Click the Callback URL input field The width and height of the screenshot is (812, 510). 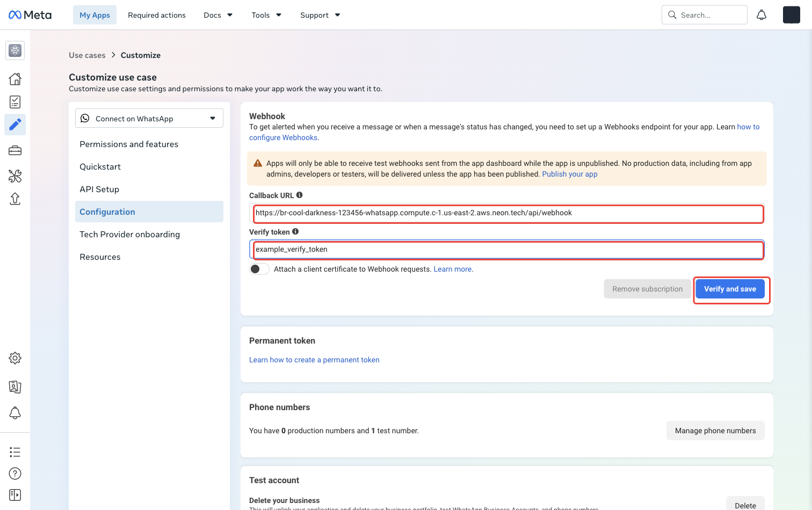coord(507,213)
